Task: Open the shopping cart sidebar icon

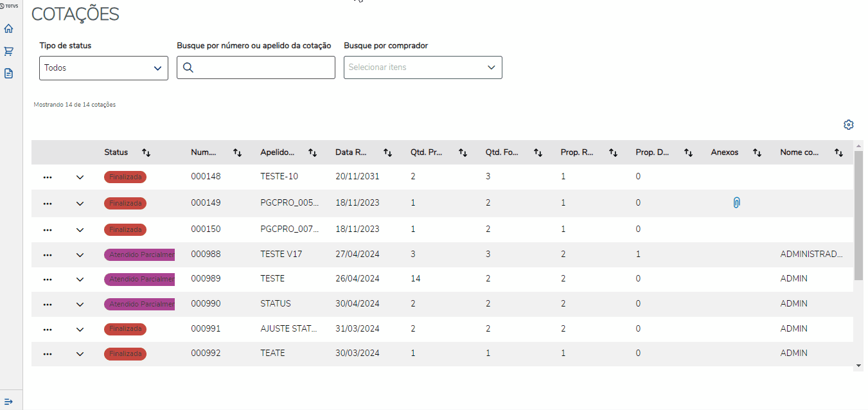Action: click(8, 51)
